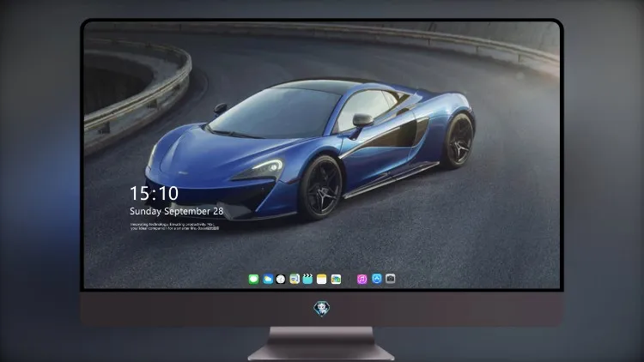Image resolution: width=644 pixels, height=362 pixels.
Task: Open the Photos gallery app in the dock
Action: pos(336,280)
